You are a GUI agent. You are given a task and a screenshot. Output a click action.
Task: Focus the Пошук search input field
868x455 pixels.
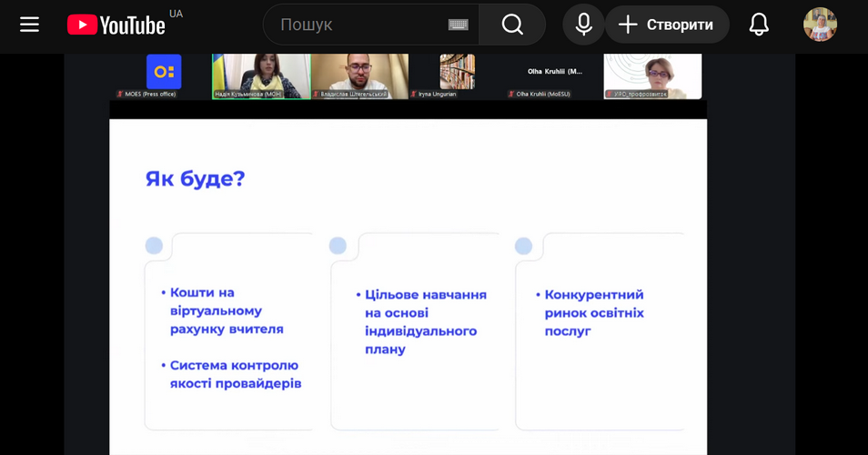(x=359, y=25)
